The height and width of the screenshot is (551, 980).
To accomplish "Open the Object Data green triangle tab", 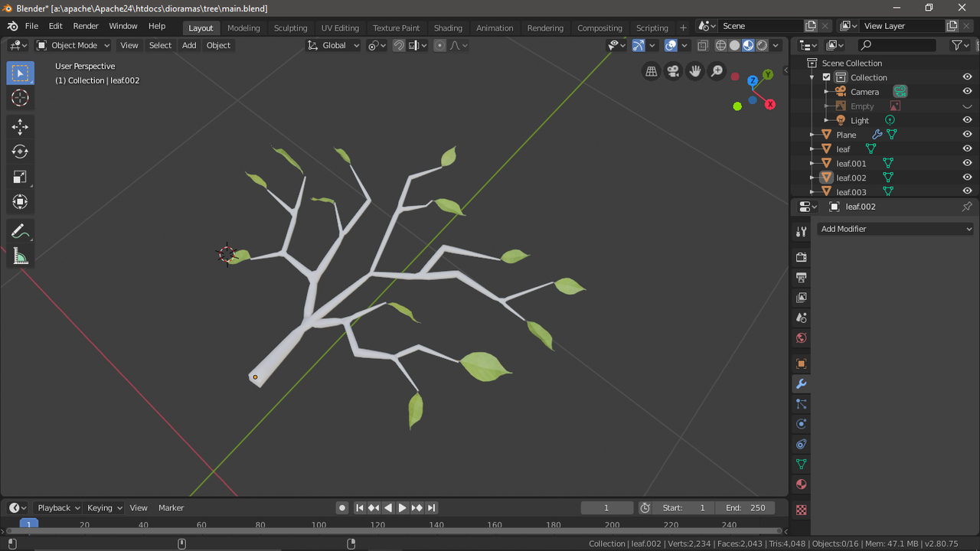I will click(x=799, y=464).
